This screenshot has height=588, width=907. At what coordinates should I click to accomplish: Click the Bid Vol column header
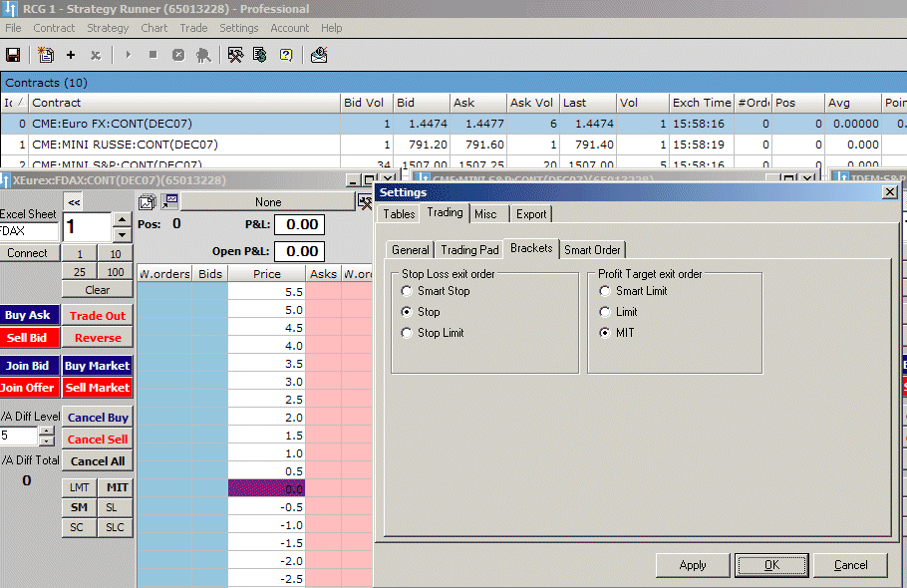366,103
